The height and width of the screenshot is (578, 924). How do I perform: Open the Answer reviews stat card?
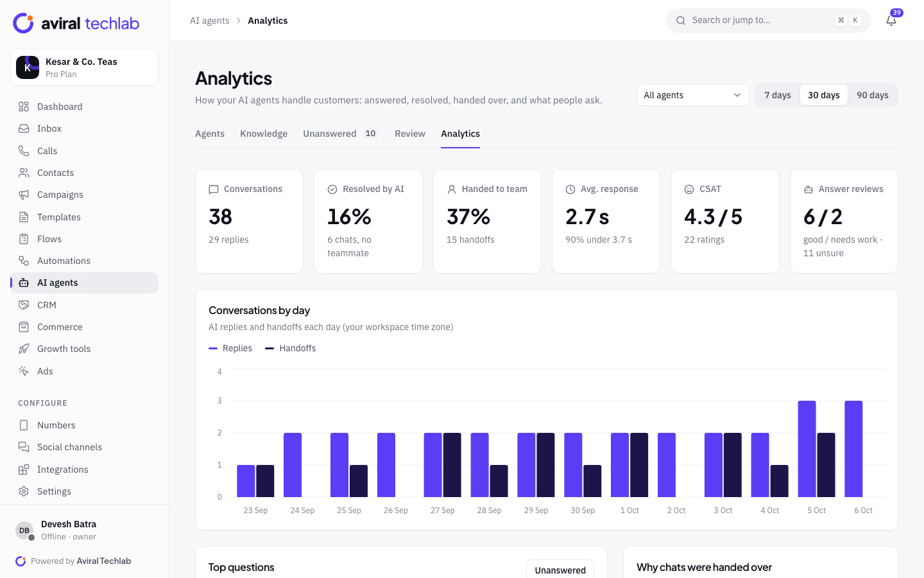[844, 221]
